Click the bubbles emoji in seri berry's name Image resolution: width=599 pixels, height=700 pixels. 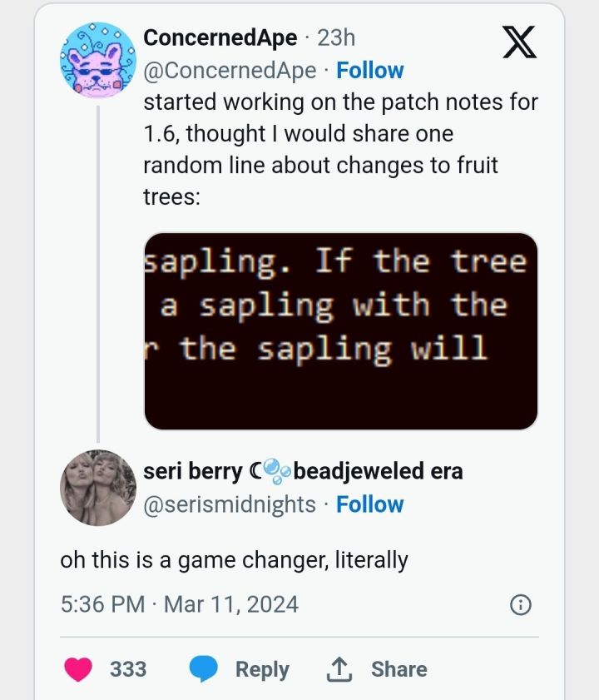(x=274, y=473)
